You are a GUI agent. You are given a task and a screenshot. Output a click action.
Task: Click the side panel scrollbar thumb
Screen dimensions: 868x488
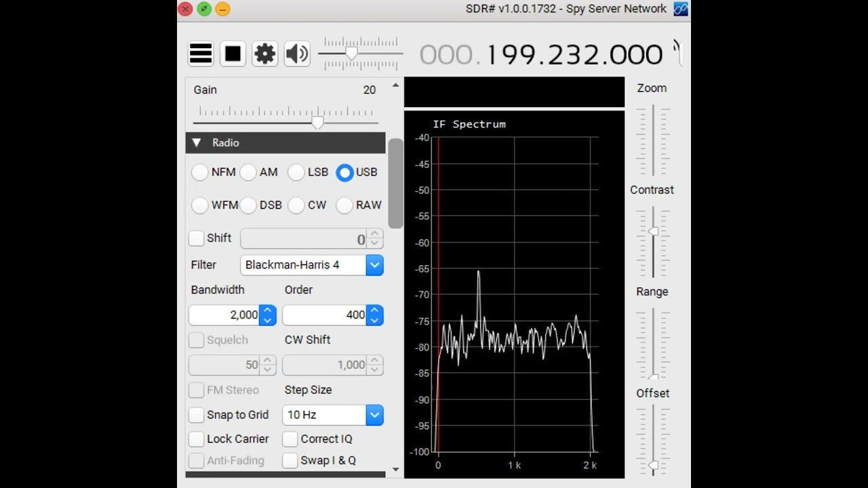(x=395, y=183)
